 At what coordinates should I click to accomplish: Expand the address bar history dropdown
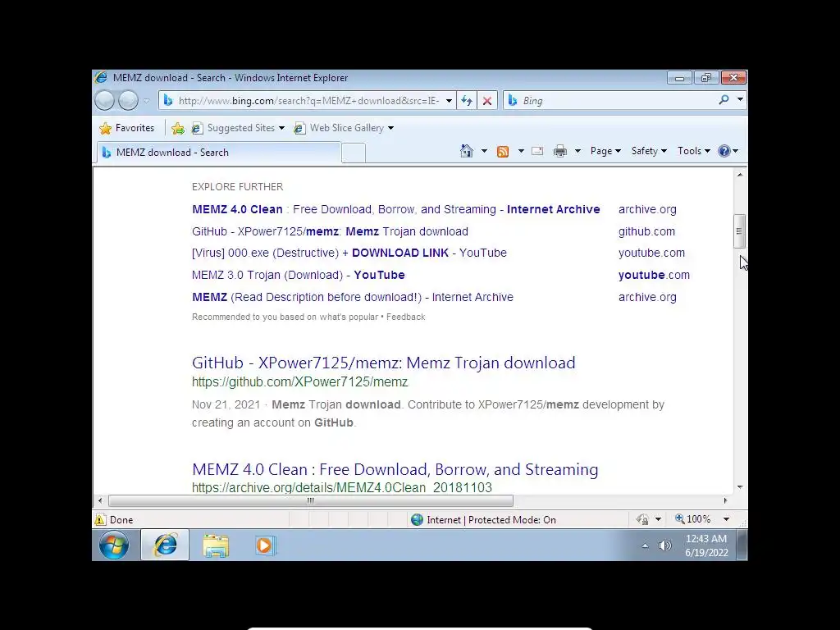449,101
